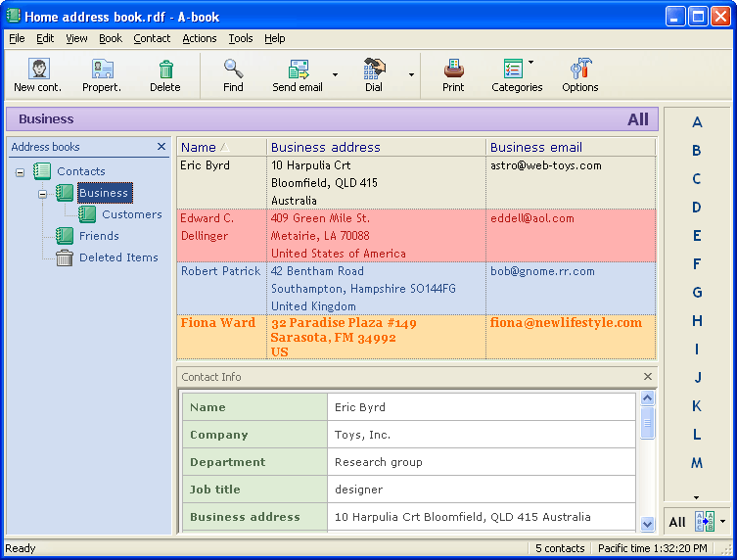Collapse the Contacts tree node
Image resolution: width=737 pixels, height=560 pixels.
click(20, 172)
